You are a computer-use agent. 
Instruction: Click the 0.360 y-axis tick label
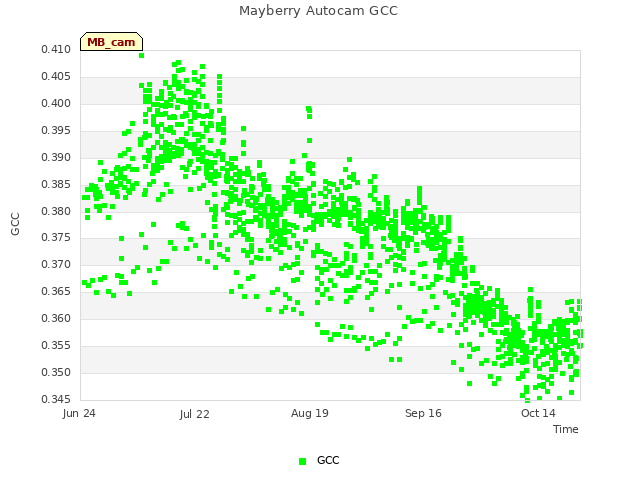pos(56,318)
